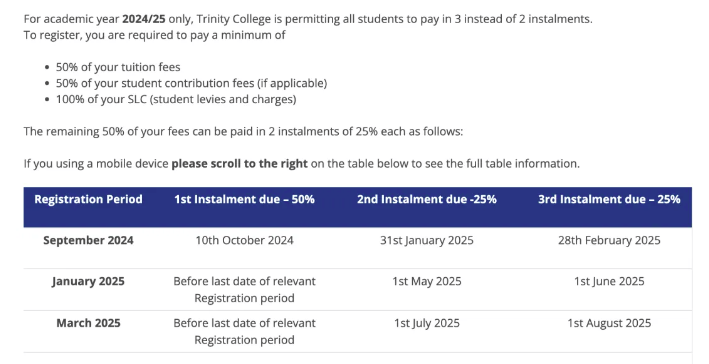Click the 1st August 2025 cell
Image resolution: width=709 pixels, height=364 pixels.
tap(609, 323)
